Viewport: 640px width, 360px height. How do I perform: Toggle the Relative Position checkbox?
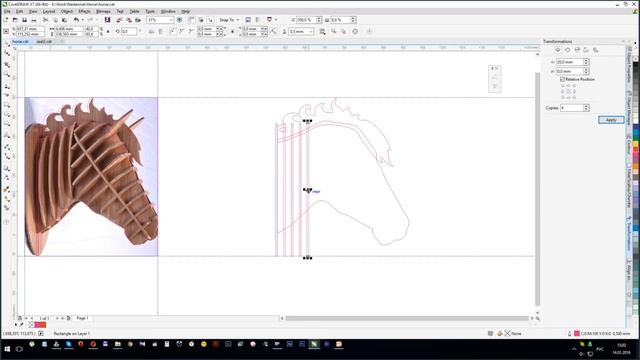click(x=562, y=79)
